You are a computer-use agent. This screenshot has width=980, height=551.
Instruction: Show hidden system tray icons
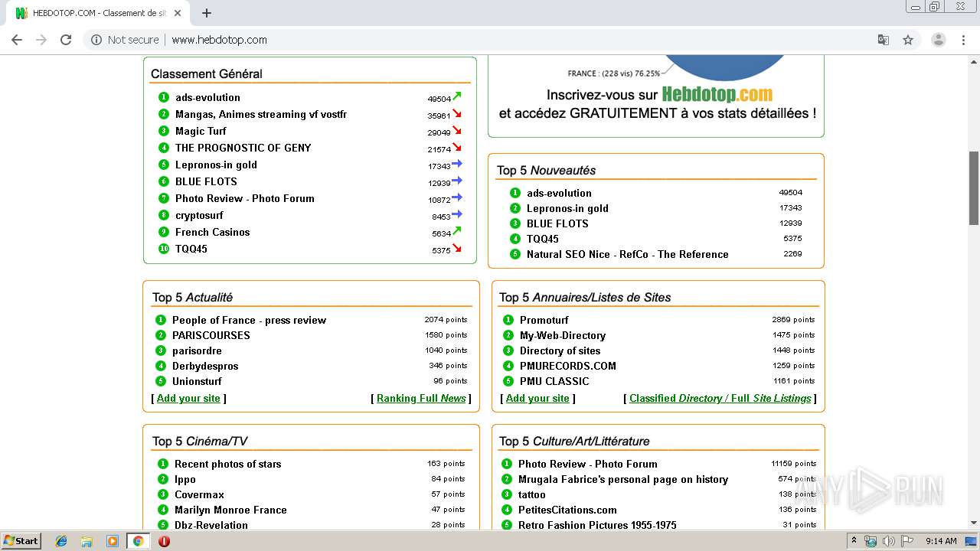(854, 541)
